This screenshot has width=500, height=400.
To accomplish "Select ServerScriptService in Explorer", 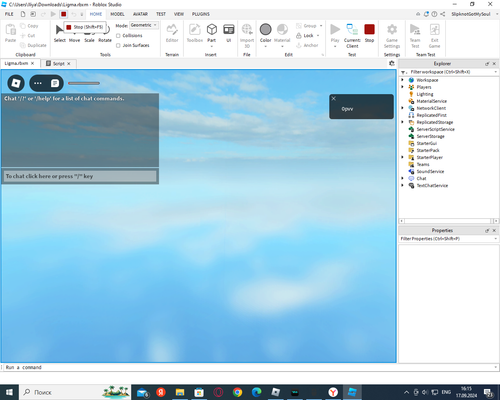I will (435, 129).
